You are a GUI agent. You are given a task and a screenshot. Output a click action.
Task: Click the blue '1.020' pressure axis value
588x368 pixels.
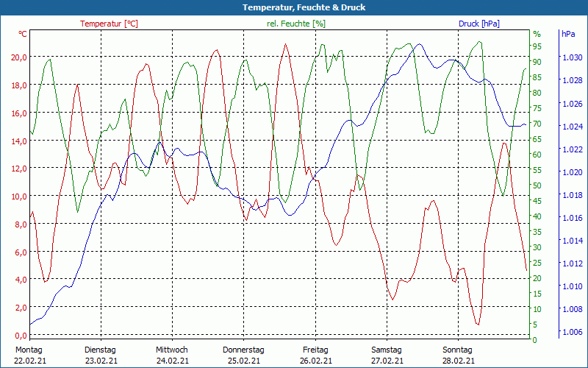(573, 172)
